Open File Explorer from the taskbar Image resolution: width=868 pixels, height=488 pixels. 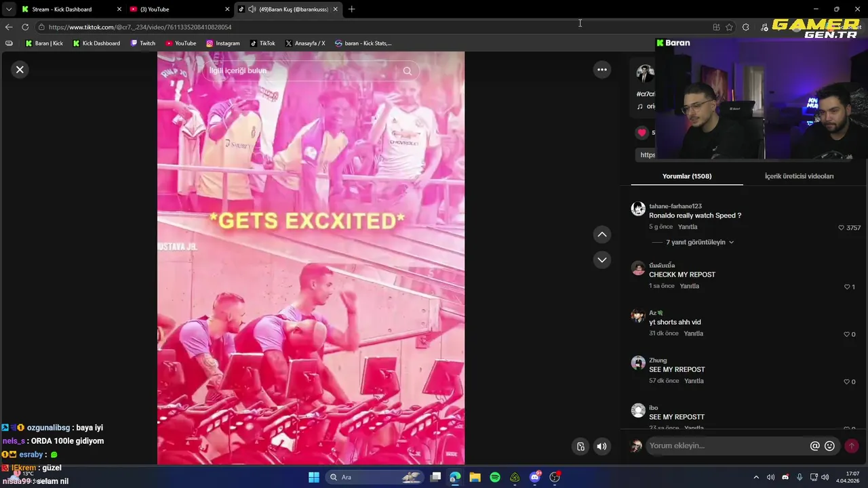[x=475, y=477]
